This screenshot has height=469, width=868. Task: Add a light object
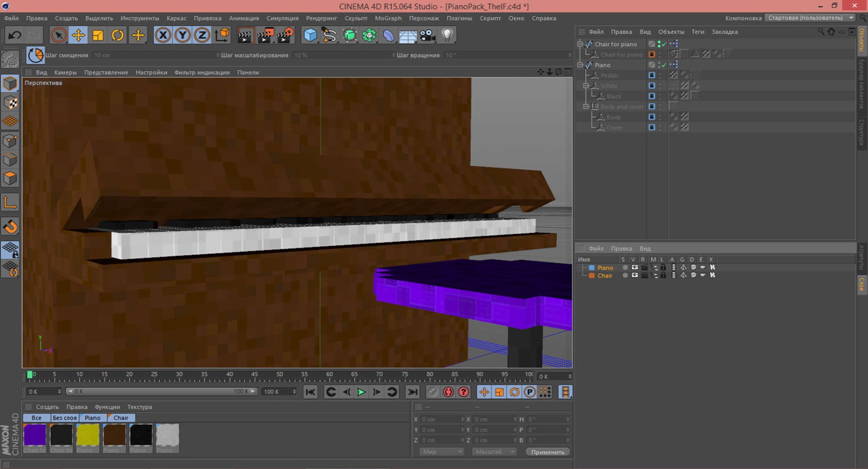[x=447, y=35]
